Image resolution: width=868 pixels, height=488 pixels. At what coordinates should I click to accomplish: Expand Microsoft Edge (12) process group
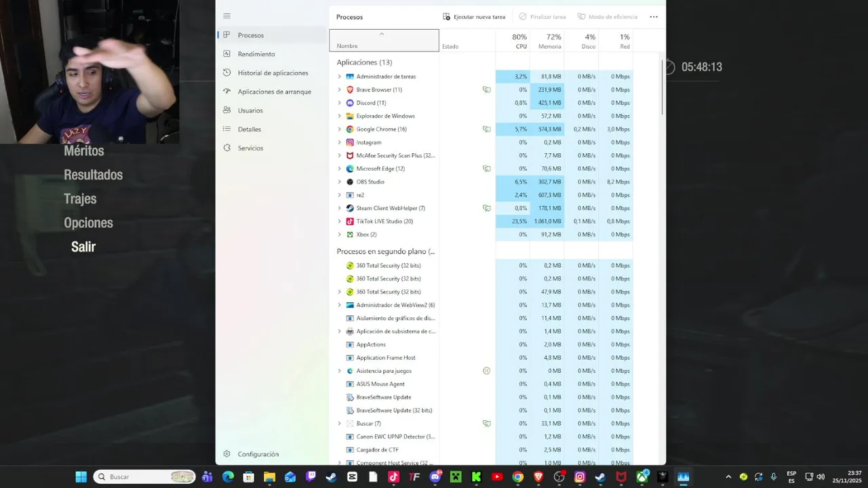[x=339, y=169]
